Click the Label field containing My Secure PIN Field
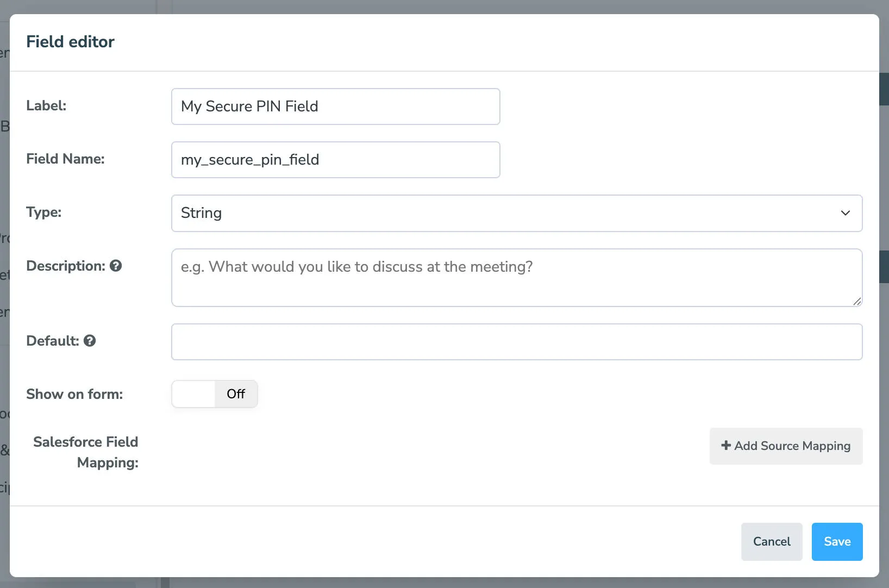This screenshot has width=889, height=588. [x=335, y=107]
